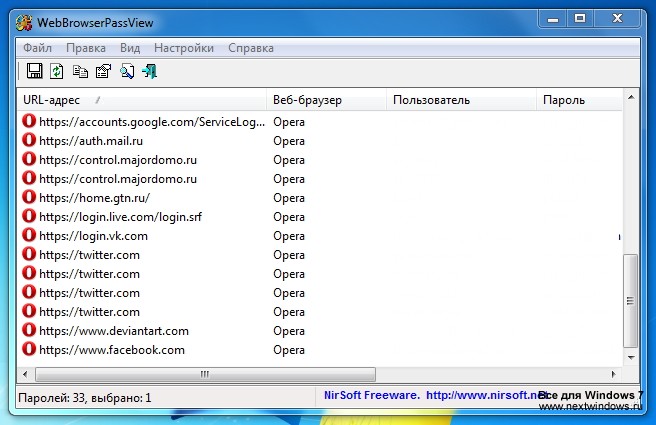The image size is (656, 425).
Task: Close the WebBrowserPassView window
Action: pos(618,19)
